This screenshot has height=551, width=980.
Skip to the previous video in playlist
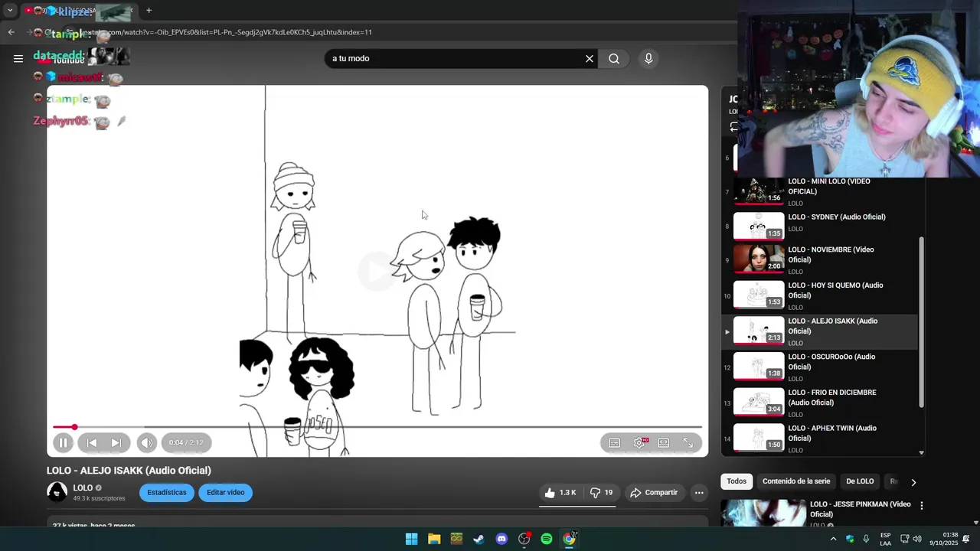coord(92,442)
